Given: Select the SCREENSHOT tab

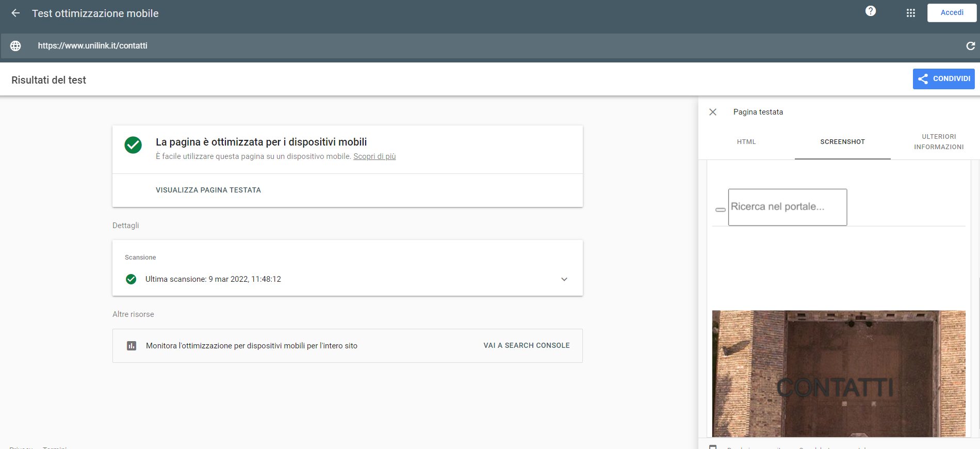Looking at the screenshot, I should click(842, 142).
